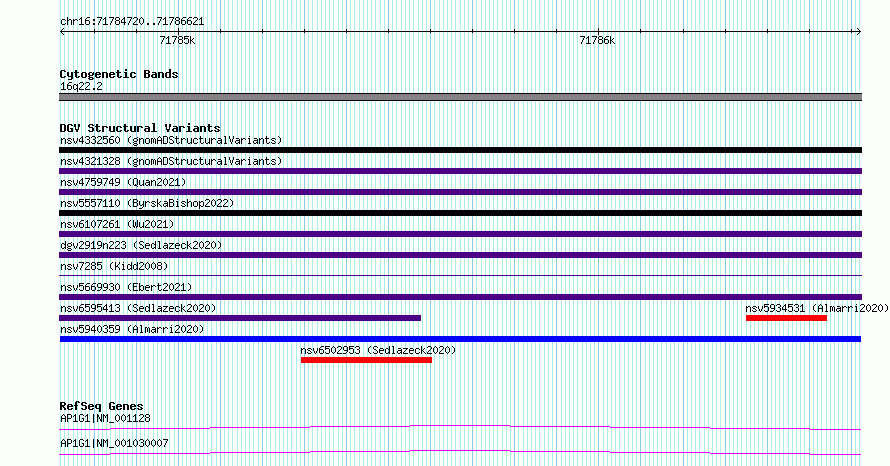Open the Cytogenetic Bands track heading
Image resolution: width=890 pixels, height=466 pixels.
[x=119, y=74]
